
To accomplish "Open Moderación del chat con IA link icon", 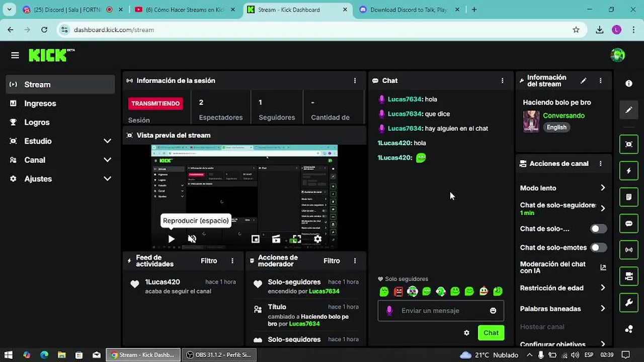I will (x=603, y=267).
